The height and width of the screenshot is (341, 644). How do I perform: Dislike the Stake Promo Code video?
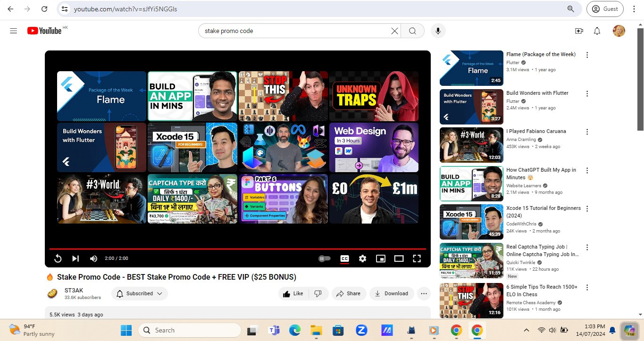[318, 293]
